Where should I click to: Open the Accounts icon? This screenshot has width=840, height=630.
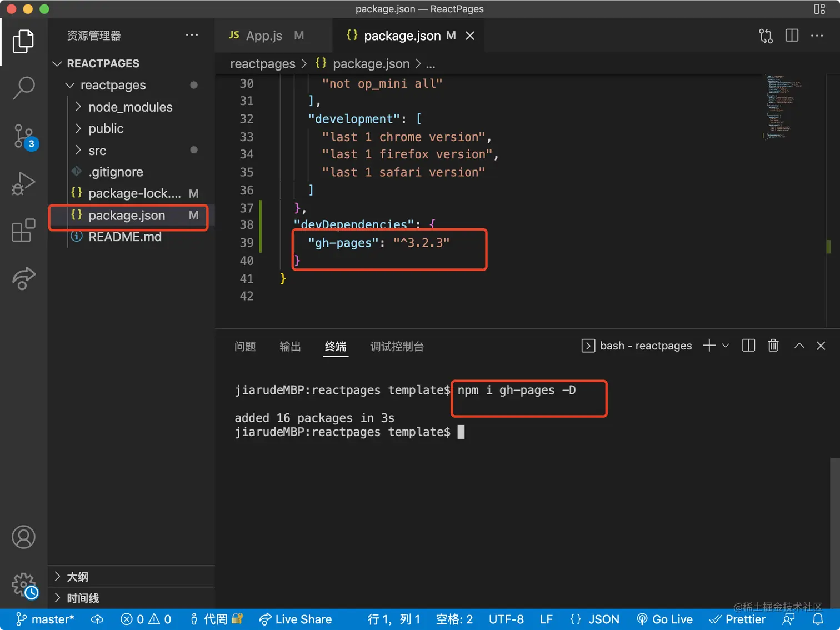[x=23, y=537]
